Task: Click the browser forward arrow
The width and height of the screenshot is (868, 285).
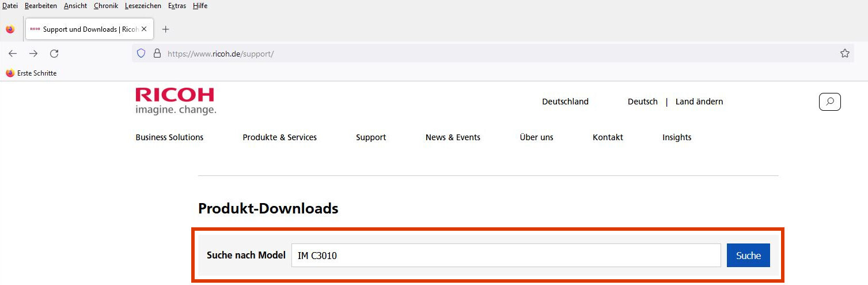Action: (33, 54)
